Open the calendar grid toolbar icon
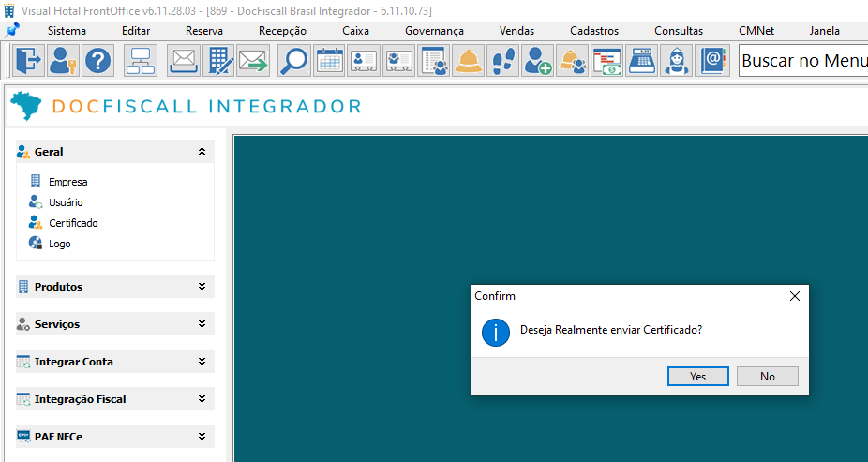868x462 pixels. pyautogui.click(x=329, y=61)
